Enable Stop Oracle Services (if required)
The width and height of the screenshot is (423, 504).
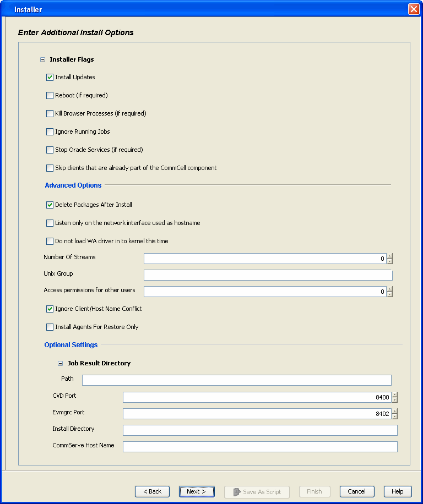click(x=50, y=150)
